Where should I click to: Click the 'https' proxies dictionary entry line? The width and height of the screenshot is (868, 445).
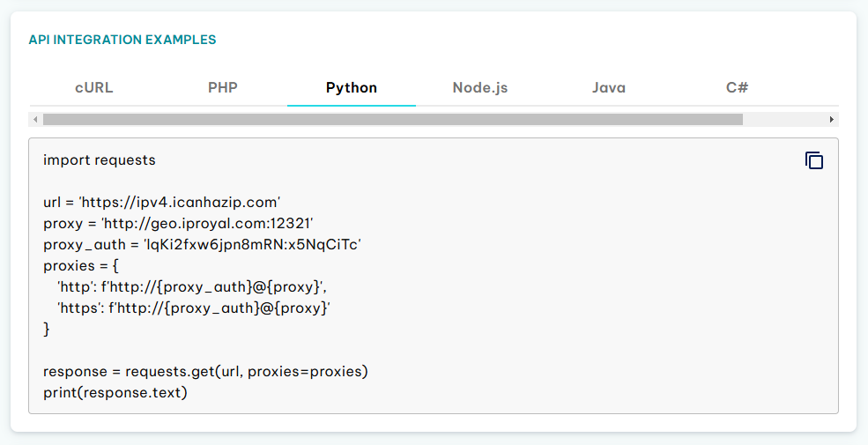[194, 308]
